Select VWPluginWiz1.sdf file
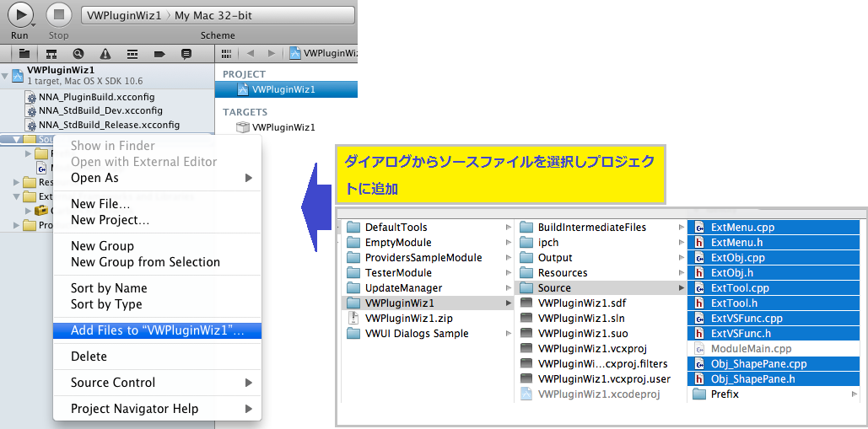Screen dimensions: 868x429 601,303
